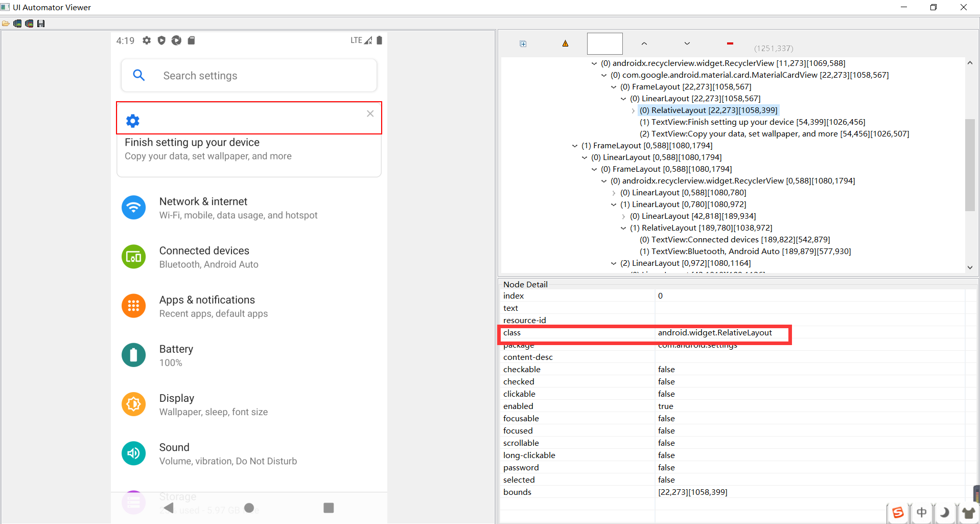Click the class value android.widget.RelativeLayout

click(x=715, y=333)
